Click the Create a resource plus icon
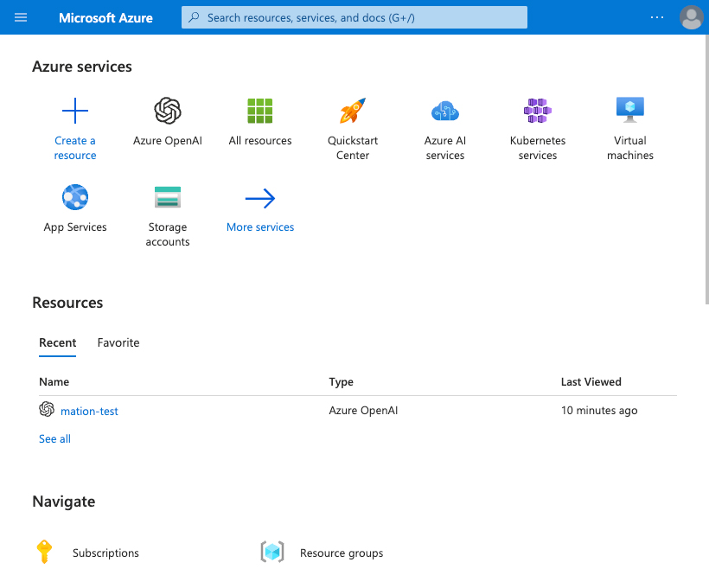Viewport: 709px width, 588px height. (x=75, y=111)
